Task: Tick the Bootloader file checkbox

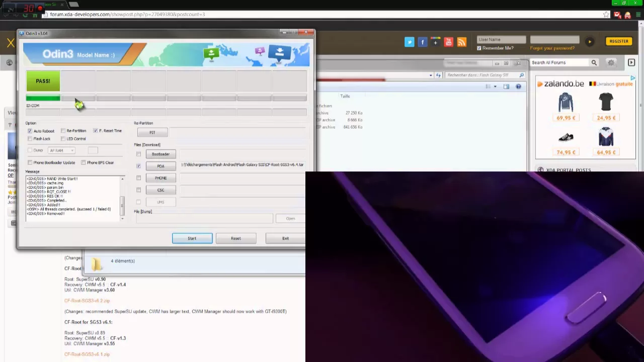Action: click(x=138, y=154)
